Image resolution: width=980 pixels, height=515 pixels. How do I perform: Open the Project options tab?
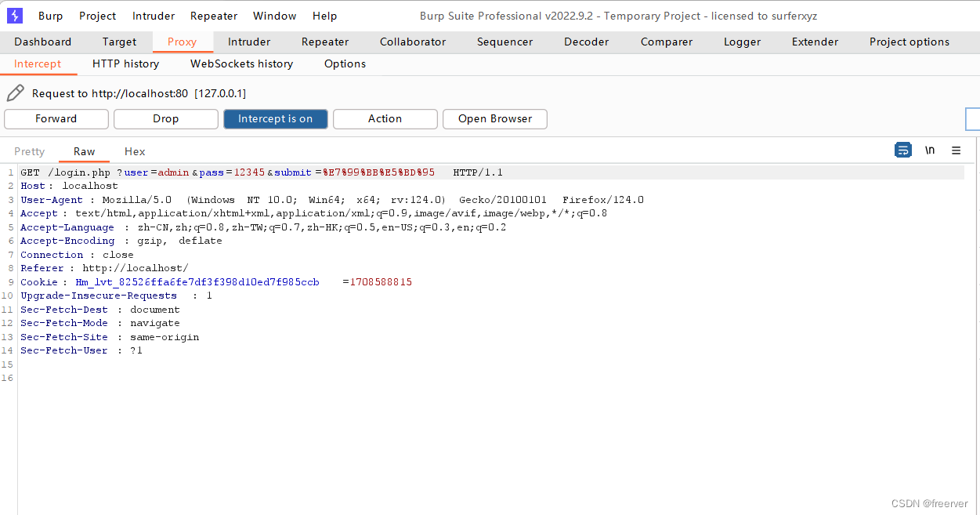909,42
